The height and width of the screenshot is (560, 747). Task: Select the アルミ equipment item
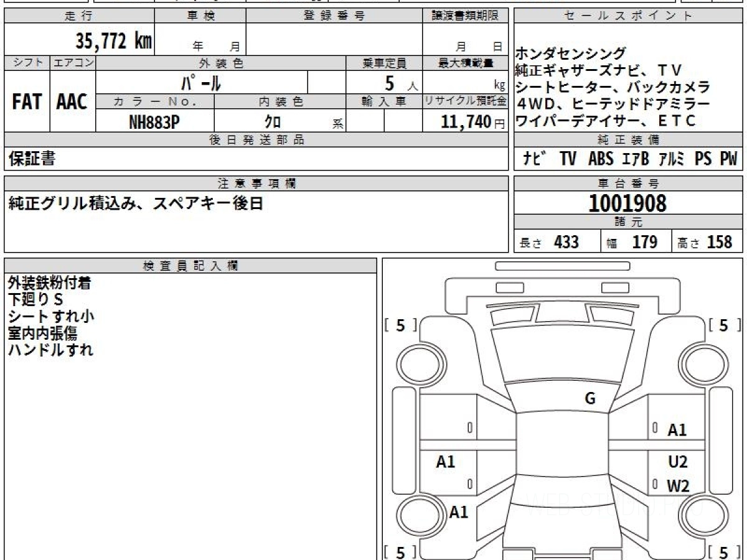click(x=671, y=159)
